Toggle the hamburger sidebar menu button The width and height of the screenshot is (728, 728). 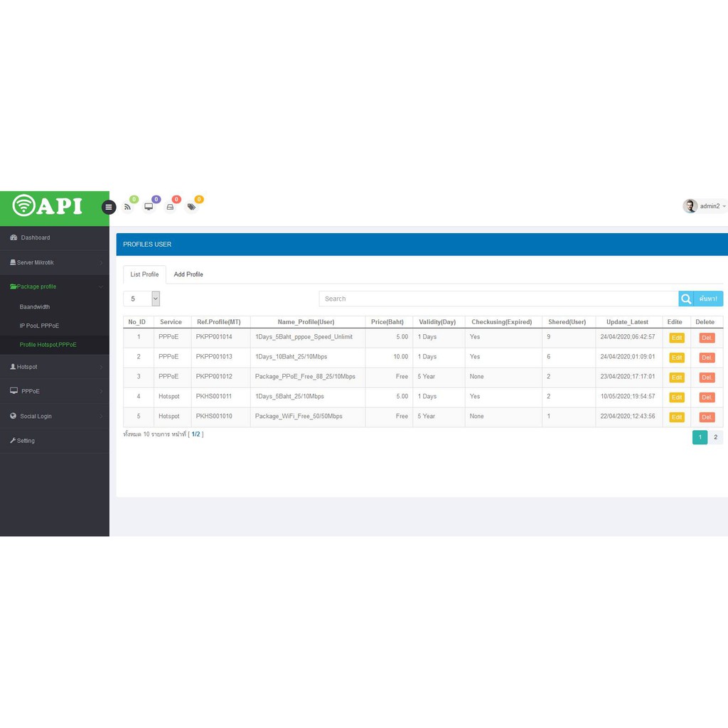108,207
